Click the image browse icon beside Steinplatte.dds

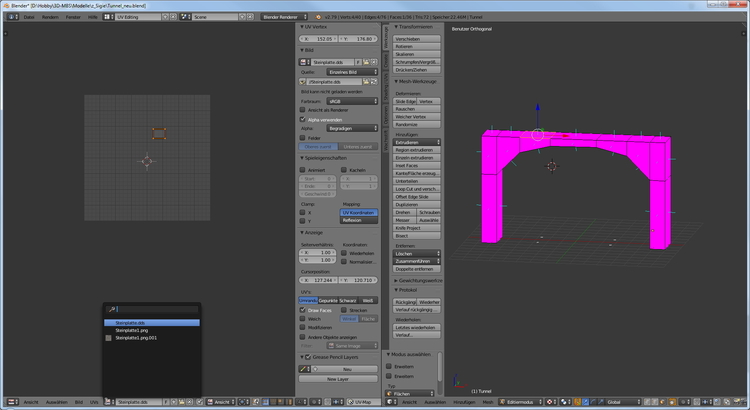point(304,61)
